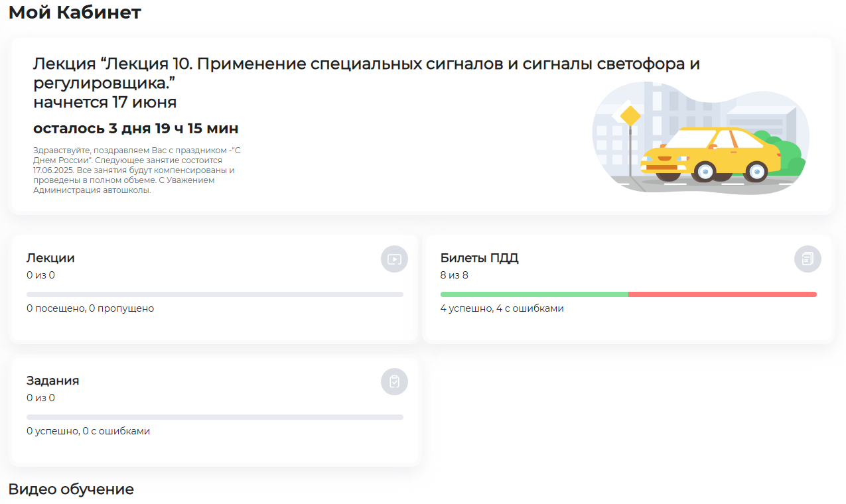
Task: Click the Мой Кабинет page heading
Action: 74,12
